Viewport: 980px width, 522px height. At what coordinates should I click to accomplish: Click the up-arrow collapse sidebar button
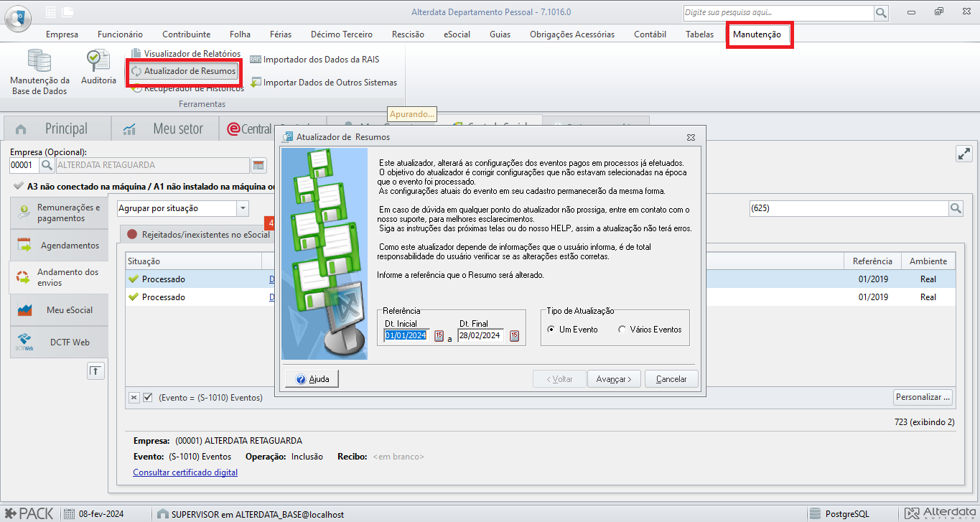click(x=96, y=370)
